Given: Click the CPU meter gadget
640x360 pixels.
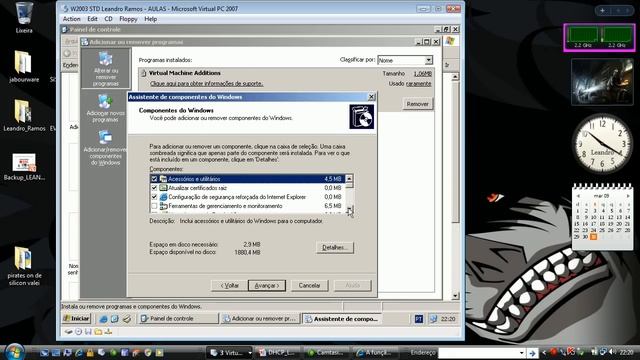Looking at the screenshot, I should coord(600,38).
